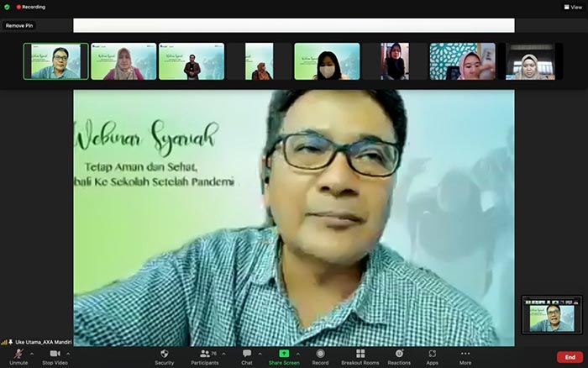Open the More options menu
The width and height of the screenshot is (588, 368).
click(x=465, y=357)
